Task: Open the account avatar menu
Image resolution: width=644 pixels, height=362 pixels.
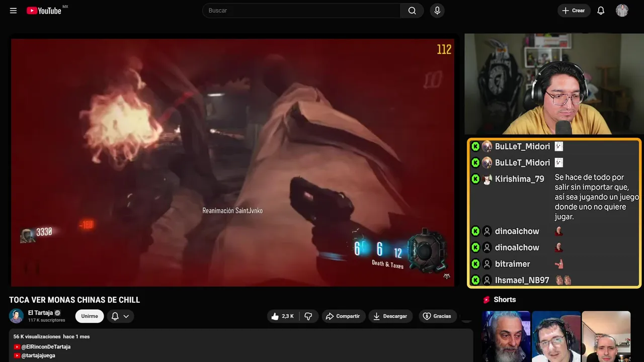Action: coord(622,11)
